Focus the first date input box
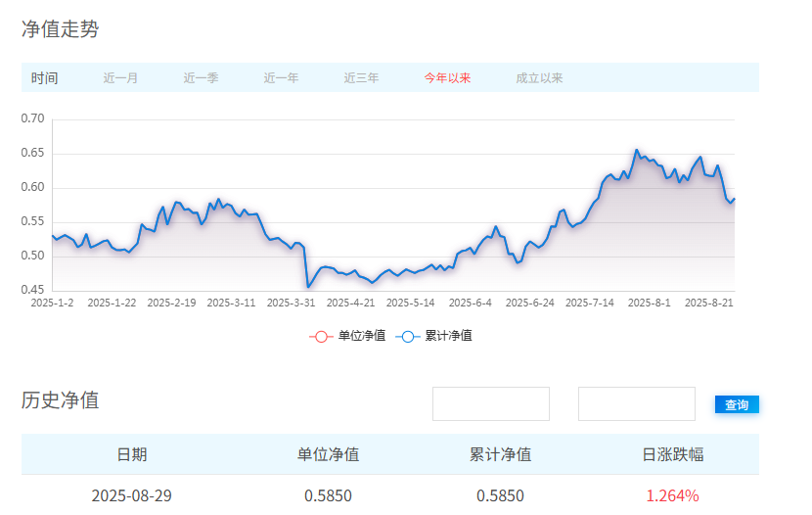 click(x=491, y=403)
